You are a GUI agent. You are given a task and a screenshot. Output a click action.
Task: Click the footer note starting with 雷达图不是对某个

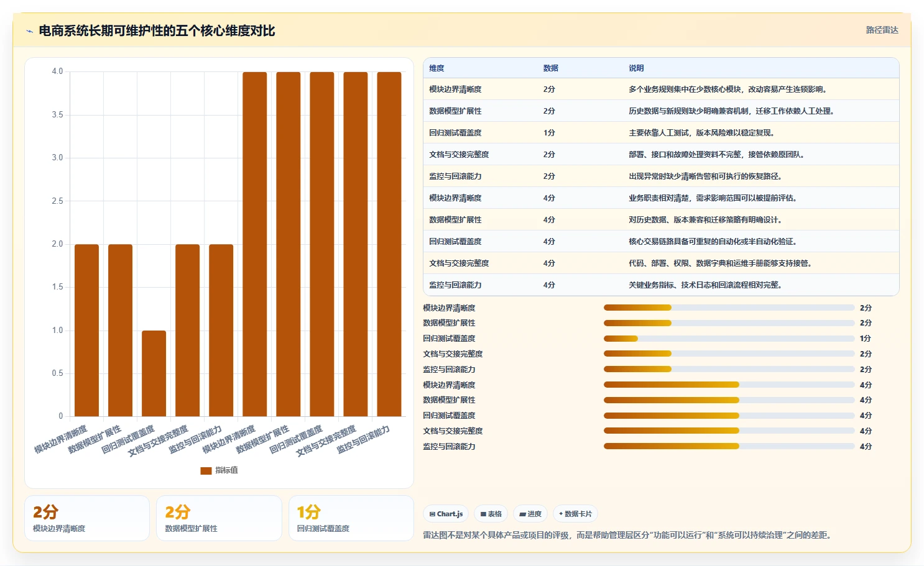click(x=628, y=535)
